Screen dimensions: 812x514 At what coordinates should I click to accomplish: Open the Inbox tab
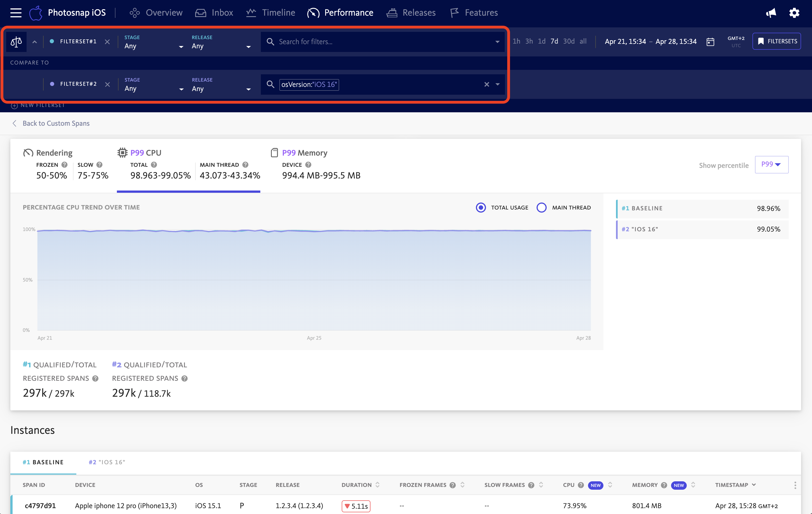[214, 13]
